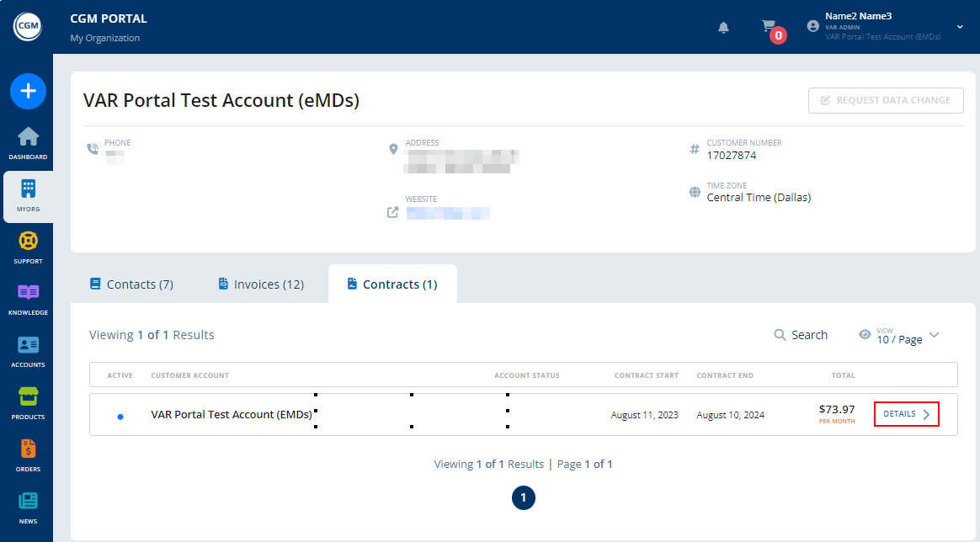Screen dimensions: 980x542
Task: Open the 10 / Page view dropdown
Action: 899,336
